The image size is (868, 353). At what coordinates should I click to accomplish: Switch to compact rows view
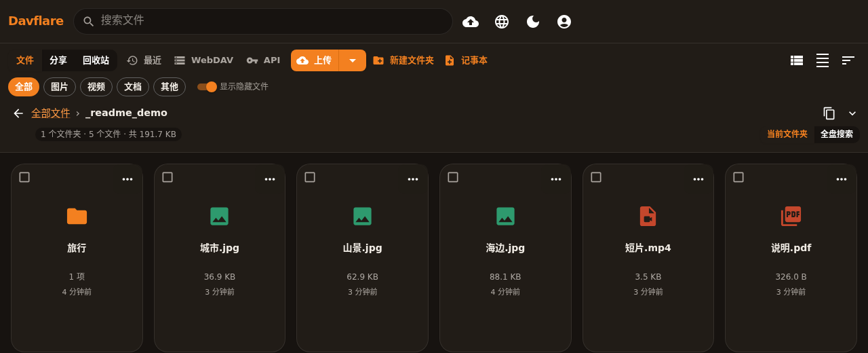click(x=823, y=60)
